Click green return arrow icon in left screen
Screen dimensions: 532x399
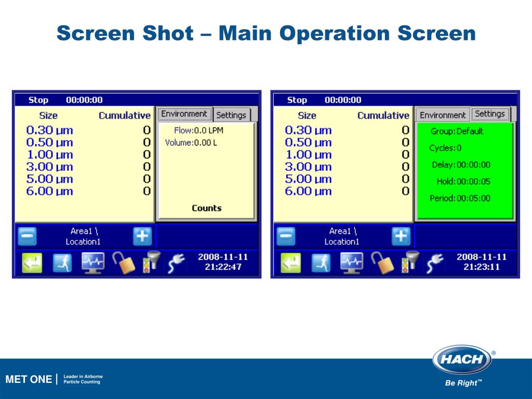click(x=32, y=263)
